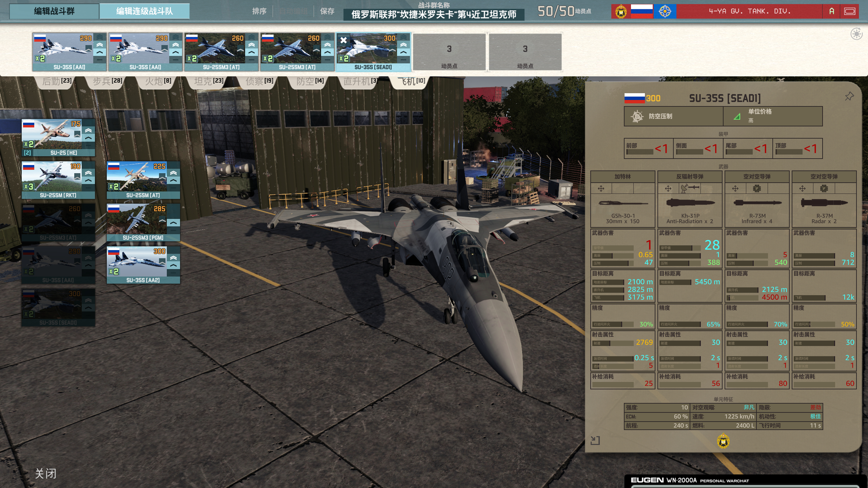This screenshot has width=868, height=488.
Task: Click the chip trait icon in the R-37M column
Action: point(824,188)
